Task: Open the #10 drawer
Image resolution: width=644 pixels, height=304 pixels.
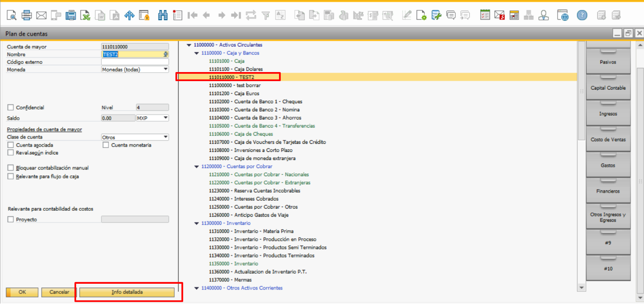Action: pyautogui.click(x=608, y=268)
